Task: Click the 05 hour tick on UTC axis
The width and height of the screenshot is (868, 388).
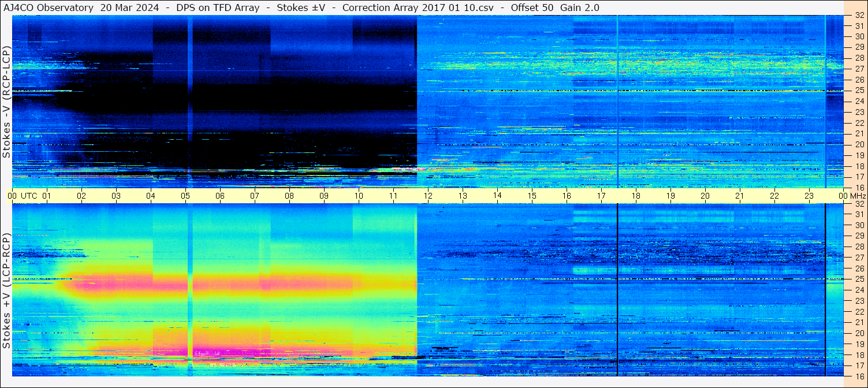Action: 185,196
